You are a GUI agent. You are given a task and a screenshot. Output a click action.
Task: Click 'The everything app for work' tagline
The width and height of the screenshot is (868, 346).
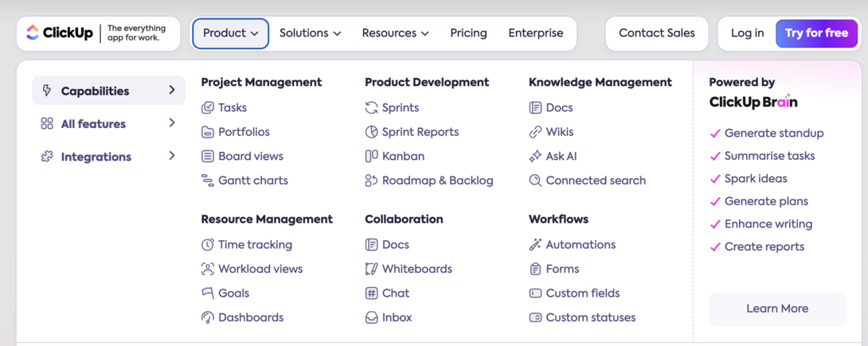[x=136, y=33]
